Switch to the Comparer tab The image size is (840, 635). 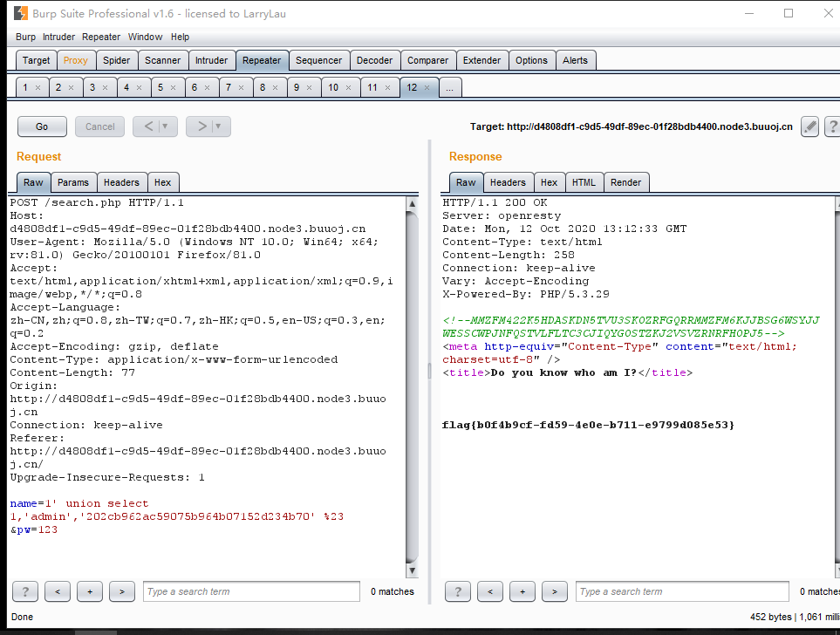pos(427,60)
